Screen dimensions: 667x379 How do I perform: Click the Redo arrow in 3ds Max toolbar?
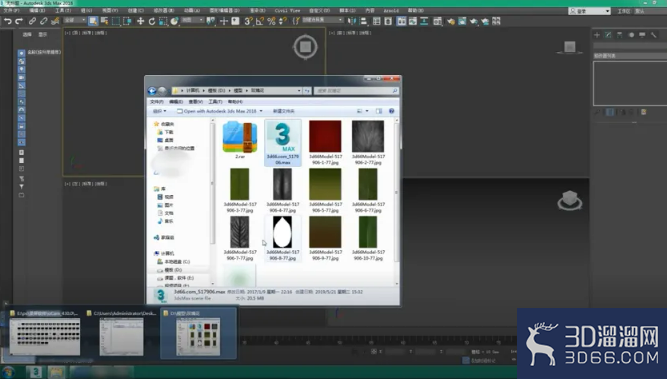point(19,21)
